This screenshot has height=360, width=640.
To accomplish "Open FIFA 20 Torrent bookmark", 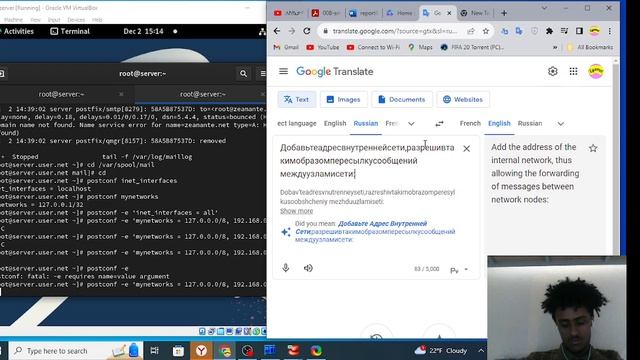I will click(x=472, y=47).
